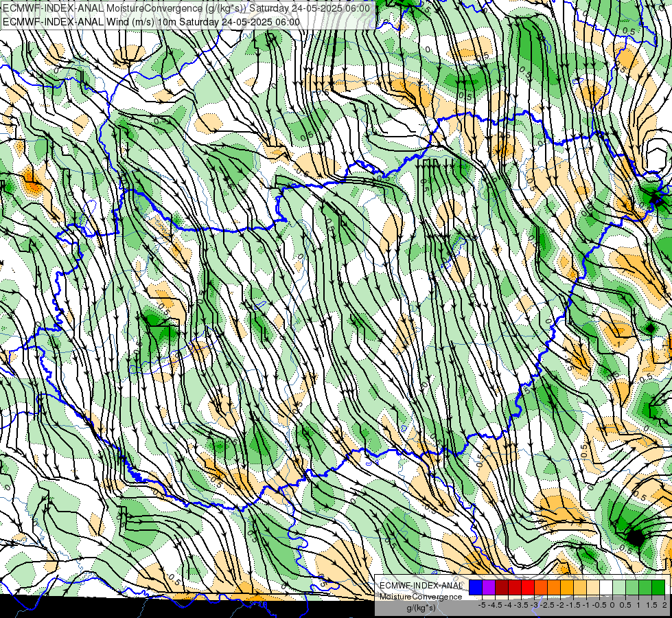Image resolution: width=672 pixels, height=618 pixels.
Task: Click the '-4' tick label on legend
Action: coord(508,605)
